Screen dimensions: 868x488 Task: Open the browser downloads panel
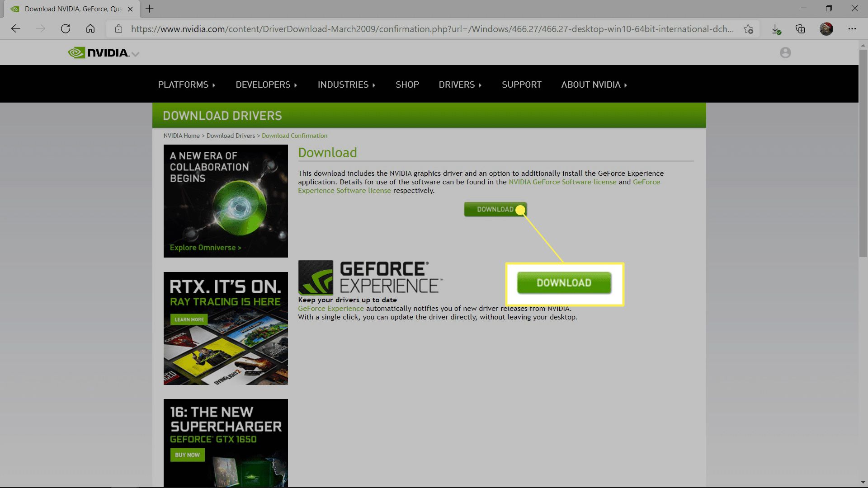coord(776,29)
